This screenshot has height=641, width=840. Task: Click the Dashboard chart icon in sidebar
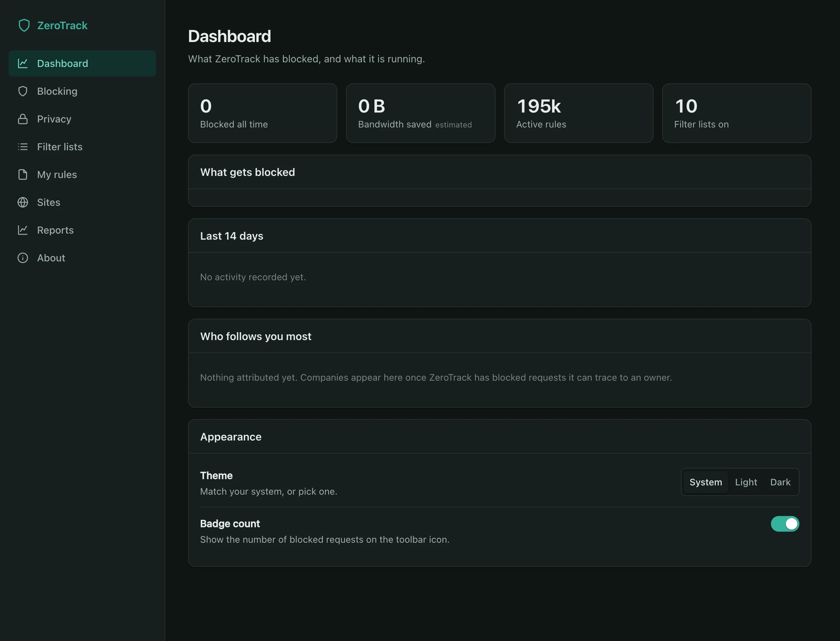coord(23,63)
